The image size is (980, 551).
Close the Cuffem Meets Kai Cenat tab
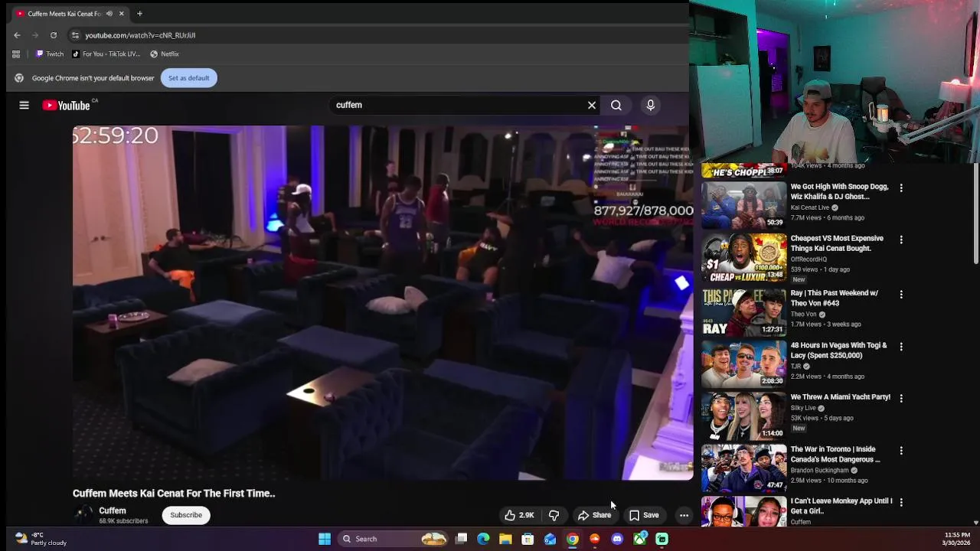(122, 14)
